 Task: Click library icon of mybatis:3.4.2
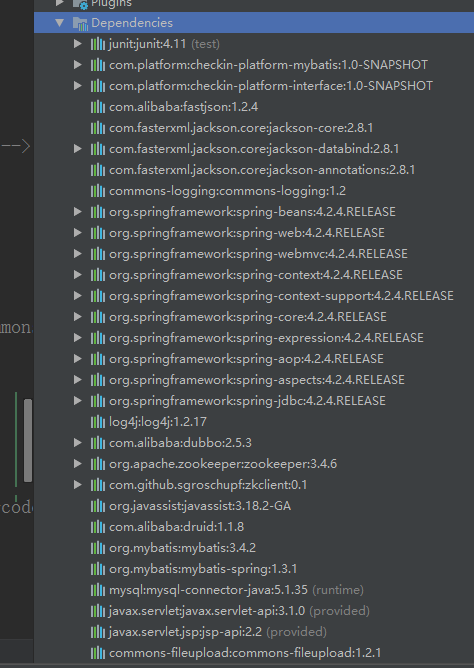coord(98,547)
